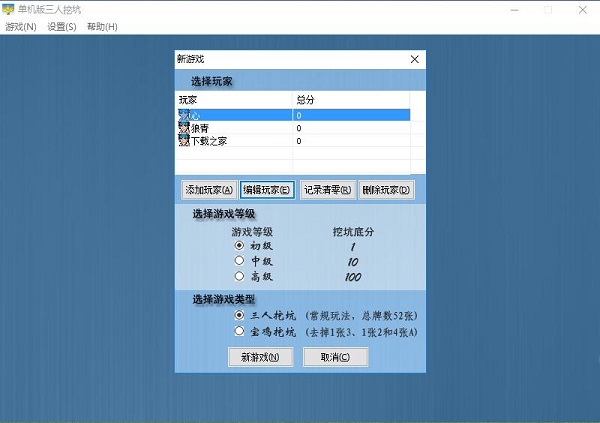This screenshot has width=600, height=423.
Task: Cancel the dialog with 取消(C)
Action: tap(335, 357)
